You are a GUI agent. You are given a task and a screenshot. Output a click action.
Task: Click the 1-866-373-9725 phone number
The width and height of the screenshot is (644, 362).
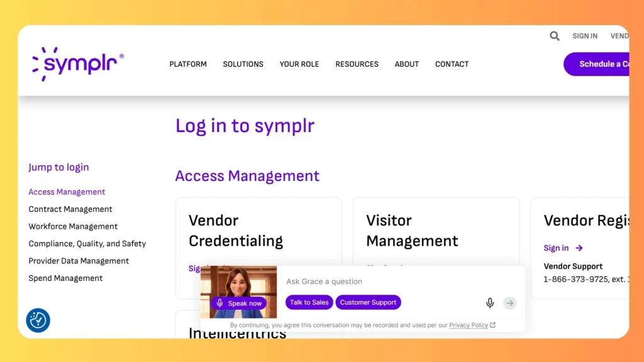point(576,280)
